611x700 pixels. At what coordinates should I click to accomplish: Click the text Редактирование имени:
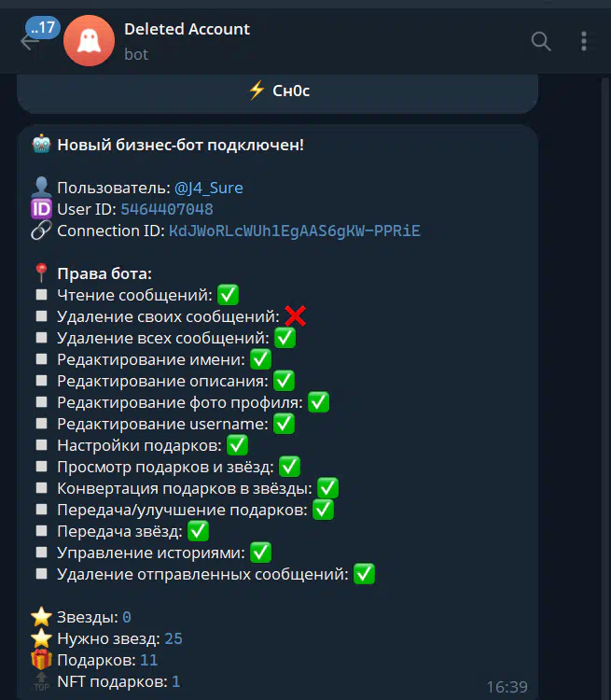tap(151, 359)
